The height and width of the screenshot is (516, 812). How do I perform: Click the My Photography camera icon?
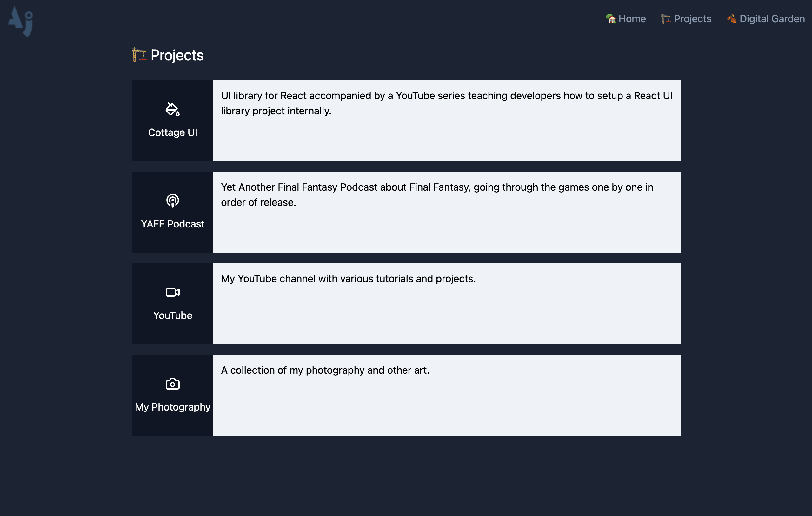(x=172, y=384)
